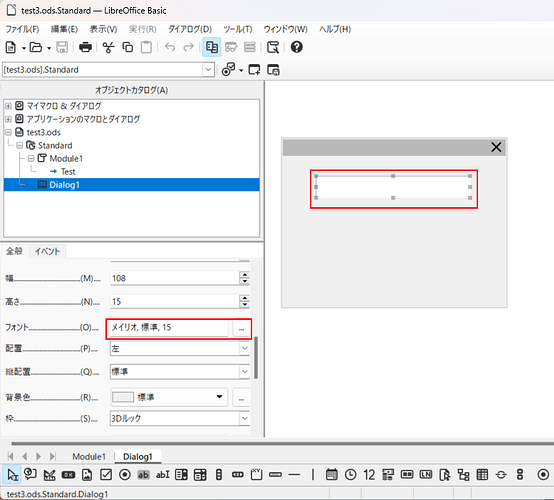Open the ダイアログ(D) menu
The width and height of the screenshot is (554, 500).
pyautogui.click(x=190, y=29)
